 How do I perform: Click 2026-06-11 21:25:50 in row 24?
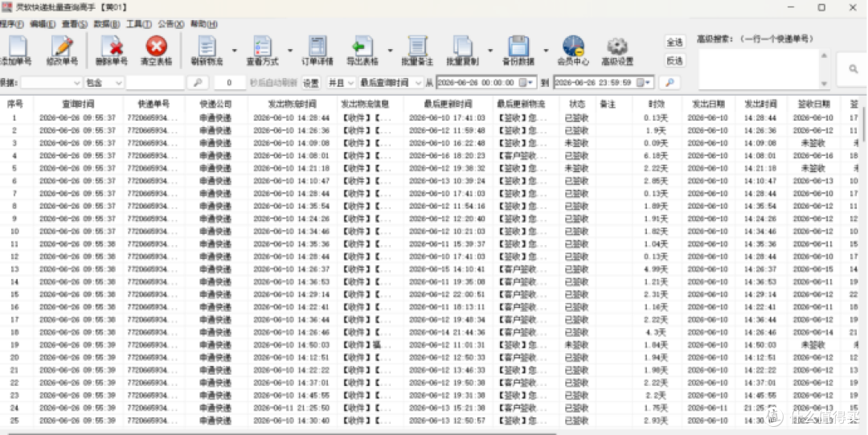pyautogui.click(x=291, y=408)
